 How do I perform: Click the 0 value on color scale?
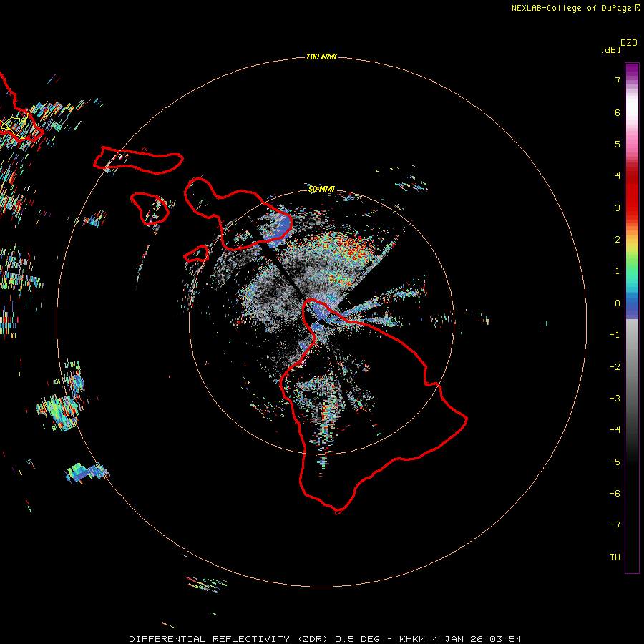click(x=618, y=303)
